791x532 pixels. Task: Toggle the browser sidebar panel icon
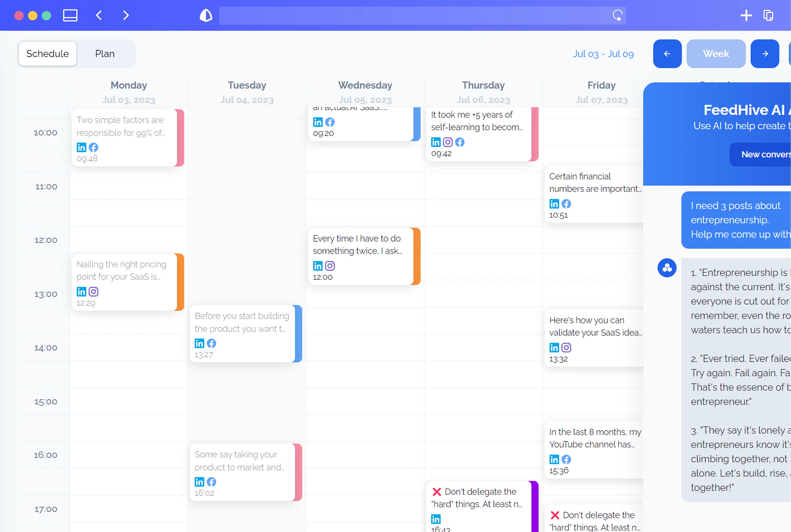click(70, 16)
